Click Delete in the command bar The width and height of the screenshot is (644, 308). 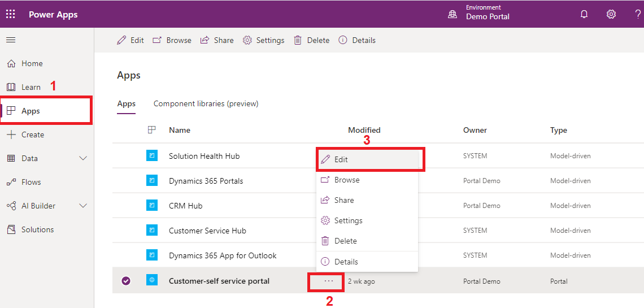point(311,40)
